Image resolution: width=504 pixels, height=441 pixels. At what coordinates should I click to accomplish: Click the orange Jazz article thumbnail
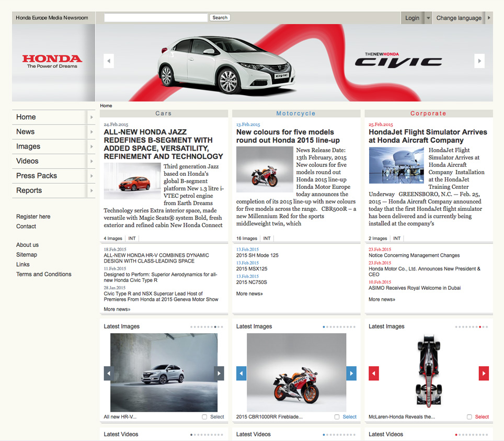132,181
